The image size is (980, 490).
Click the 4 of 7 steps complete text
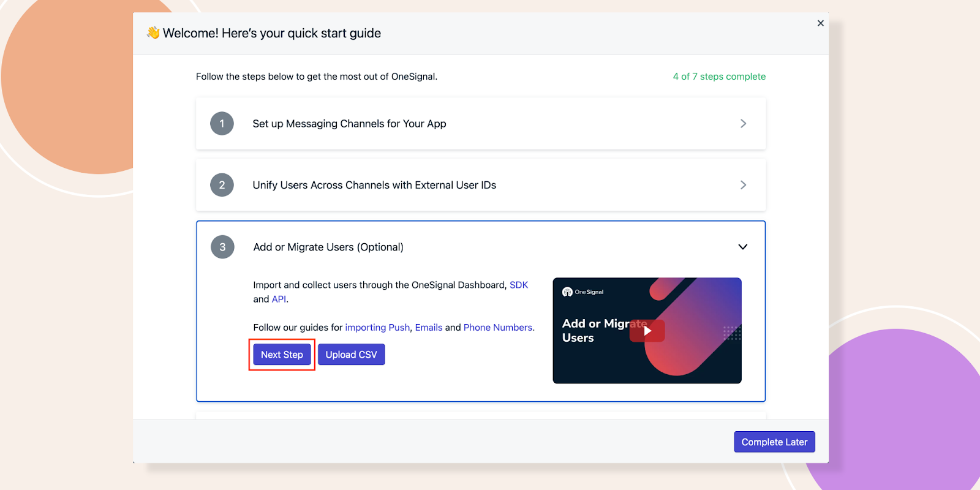pyautogui.click(x=719, y=77)
